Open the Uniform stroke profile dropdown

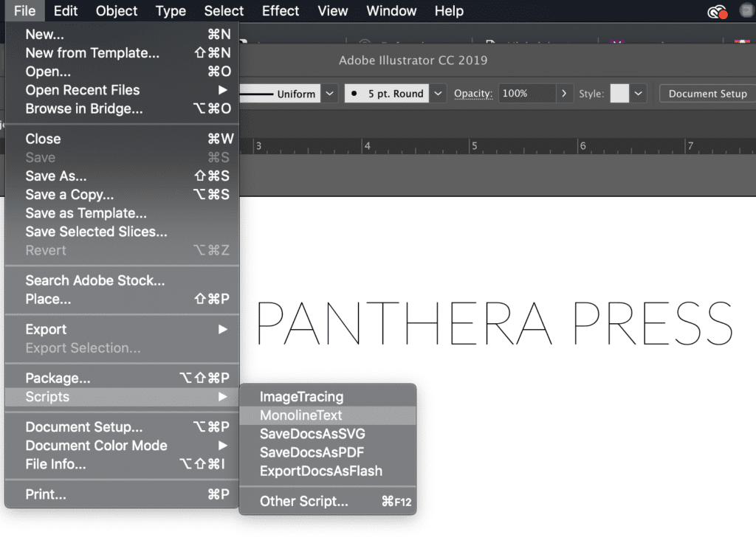click(x=329, y=94)
